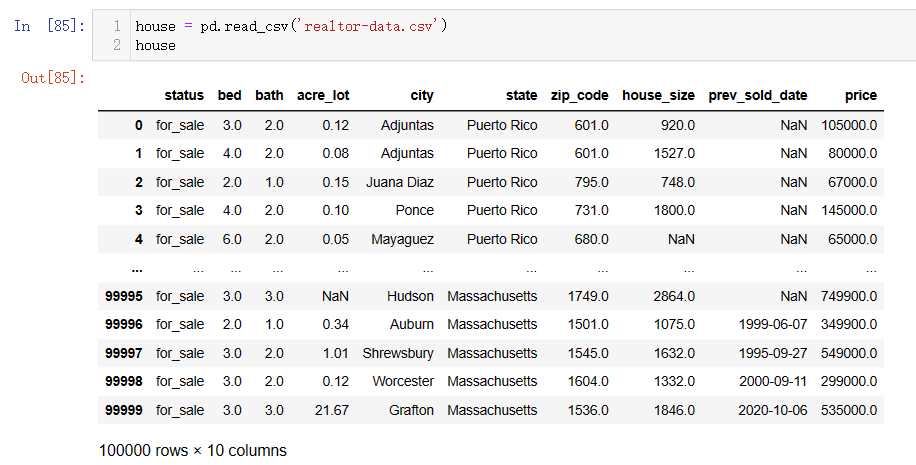Screen dimensions: 916x465
Task: Click the code cell input area
Action: pos(504,35)
